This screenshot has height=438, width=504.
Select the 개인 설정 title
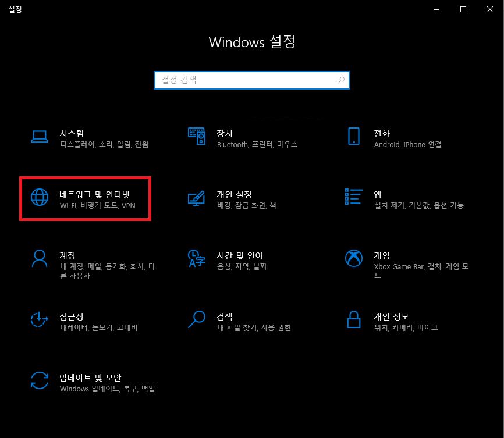[234, 194]
